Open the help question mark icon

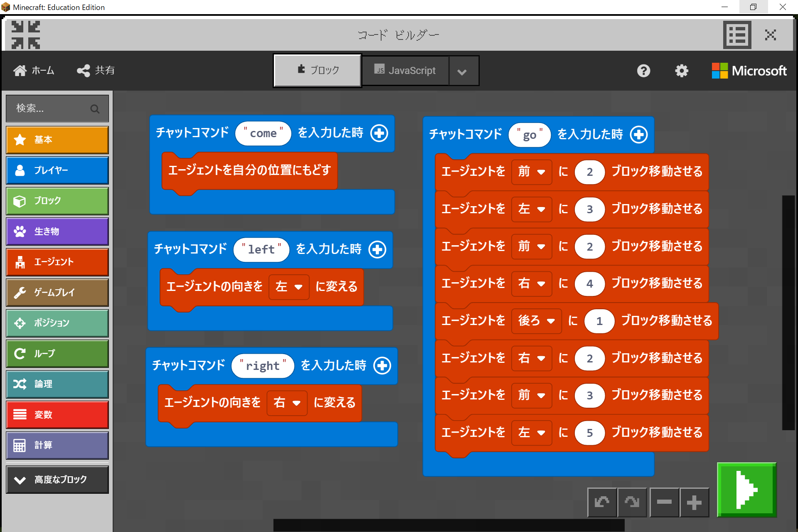point(643,71)
